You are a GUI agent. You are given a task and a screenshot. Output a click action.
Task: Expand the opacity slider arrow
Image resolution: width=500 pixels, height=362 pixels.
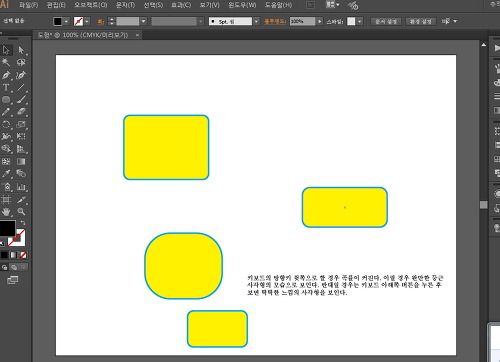pyautogui.click(x=320, y=21)
